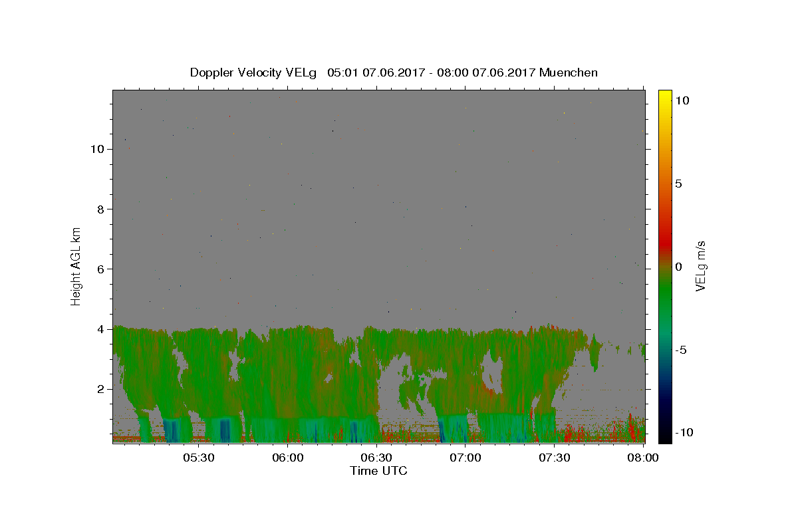Click the 'Time UTC' axis label
The width and height of the screenshot is (798, 532).
pyautogui.click(x=378, y=471)
